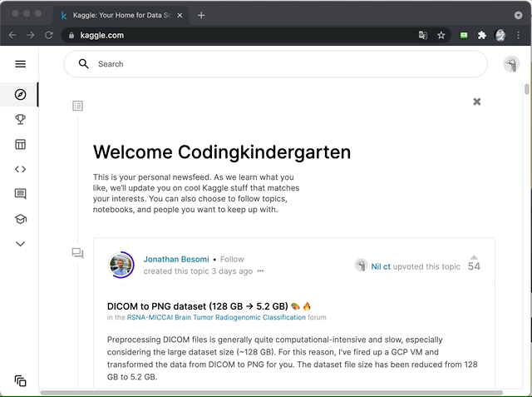The height and width of the screenshot is (397, 532).
Task: Open the Extensions puzzle piece menu
Action: point(482,35)
